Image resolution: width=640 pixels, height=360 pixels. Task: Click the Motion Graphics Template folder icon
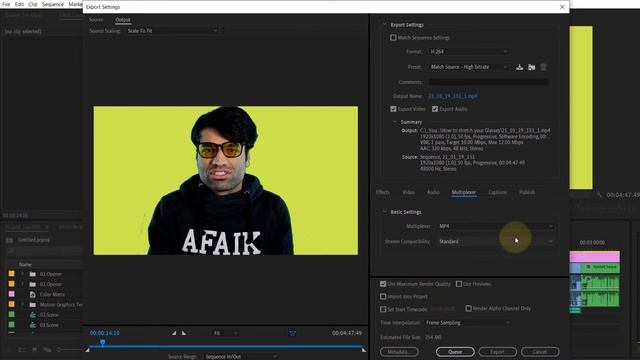(33, 304)
